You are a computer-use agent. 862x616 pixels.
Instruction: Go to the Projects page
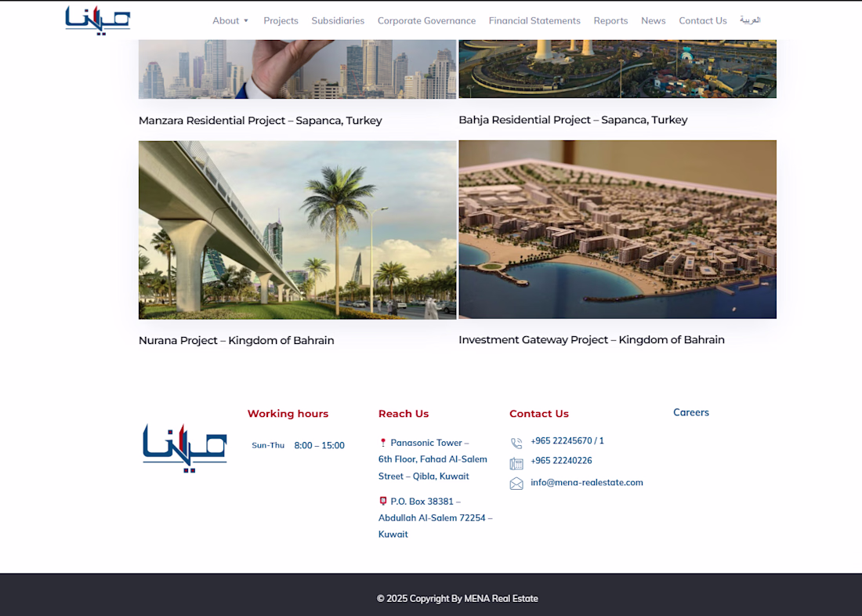[x=281, y=21]
